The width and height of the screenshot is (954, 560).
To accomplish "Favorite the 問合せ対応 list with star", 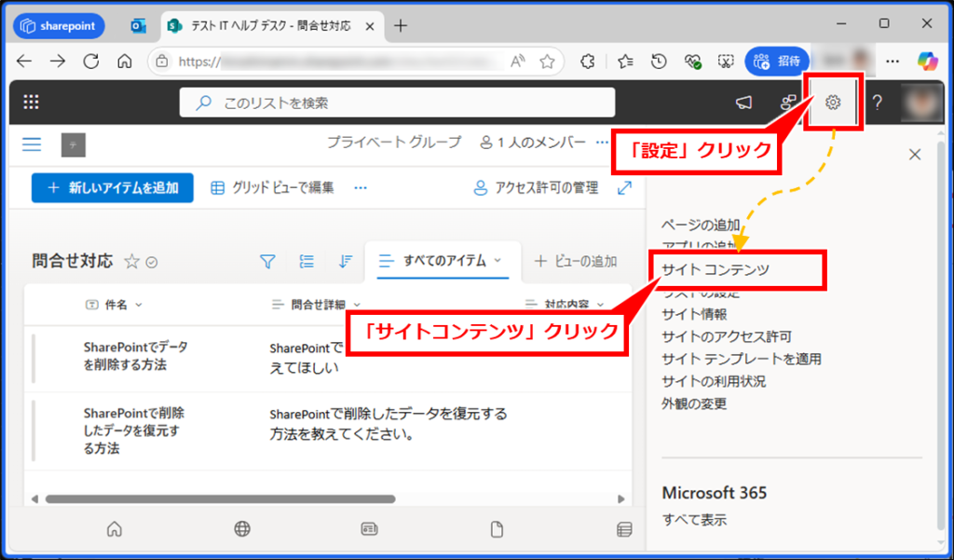I will pyautogui.click(x=132, y=262).
